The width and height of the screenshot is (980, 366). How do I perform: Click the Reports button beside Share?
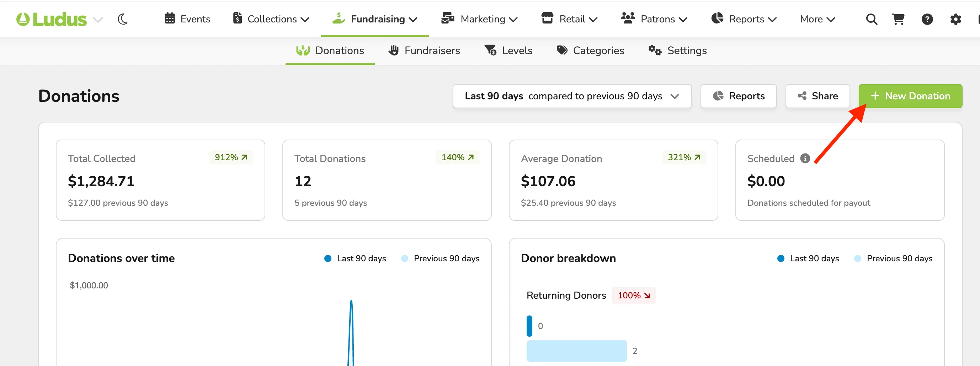click(739, 96)
